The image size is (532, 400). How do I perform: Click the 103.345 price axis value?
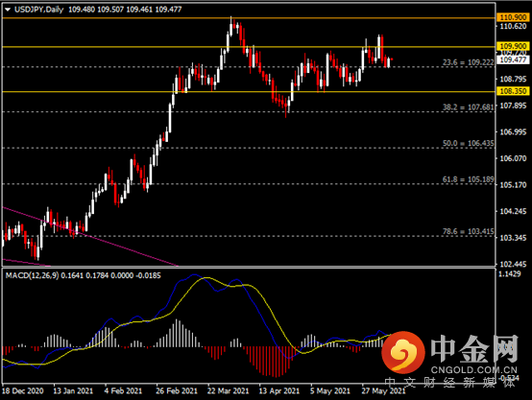pos(513,238)
